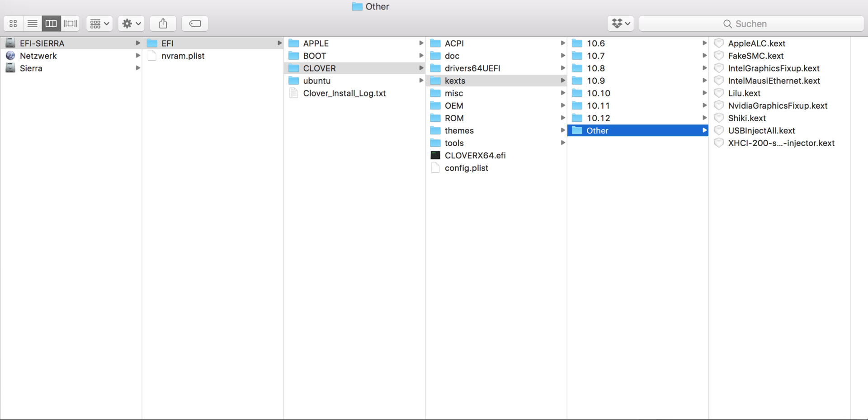This screenshot has width=868, height=420.
Task: Select the drivers64UEFI folder icon
Action: point(435,68)
